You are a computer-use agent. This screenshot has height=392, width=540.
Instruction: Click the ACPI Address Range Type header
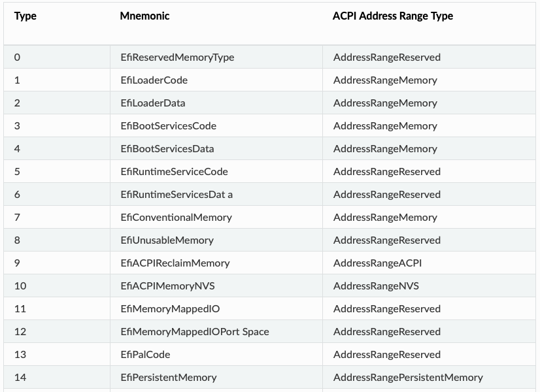click(392, 16)
